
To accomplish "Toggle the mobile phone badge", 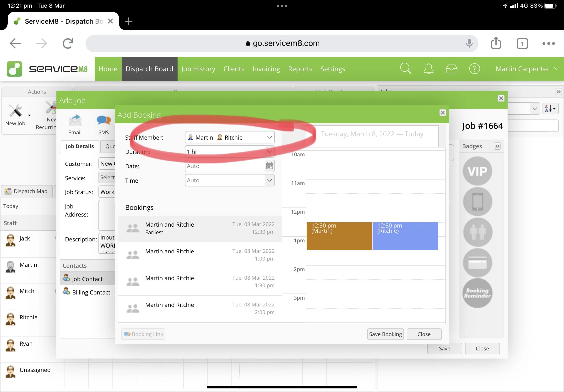I will click(477, 202).
